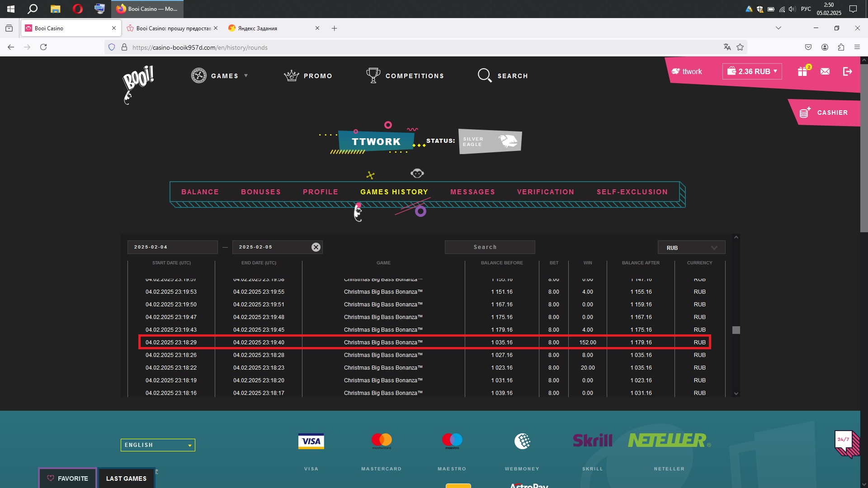The height and width of the screenshot is (488, 868).
Task: Open the Firefox application menu
Action: 857,47
